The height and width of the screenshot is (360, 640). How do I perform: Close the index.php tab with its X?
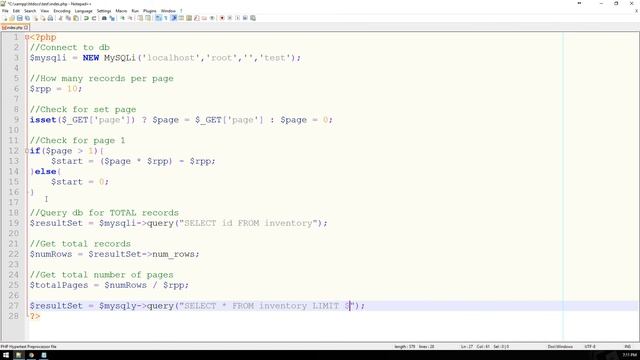(x=26, y=27)
